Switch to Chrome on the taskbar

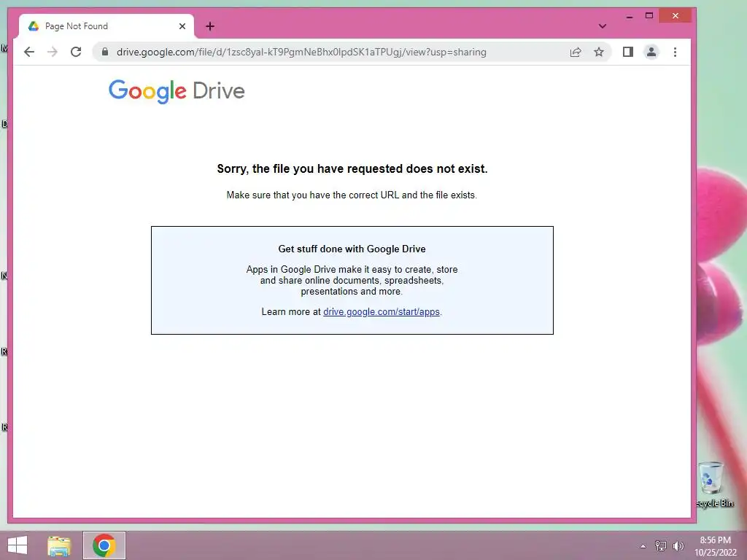[x=104, y=545]
